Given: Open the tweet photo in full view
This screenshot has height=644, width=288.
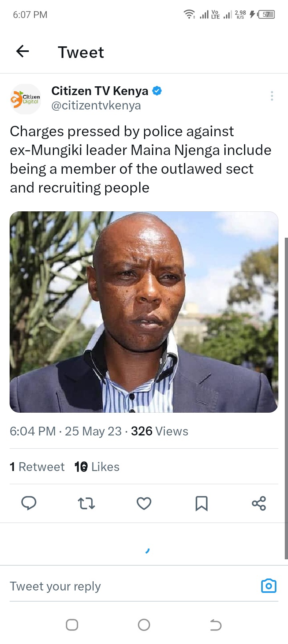Looking at the screenshot, I should pos(144,312).
